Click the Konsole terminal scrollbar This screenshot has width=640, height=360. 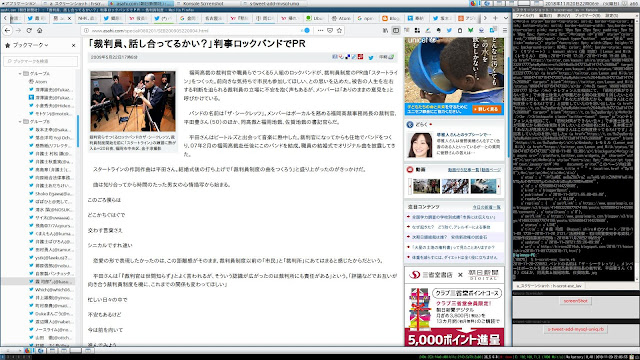coord(637,149)
